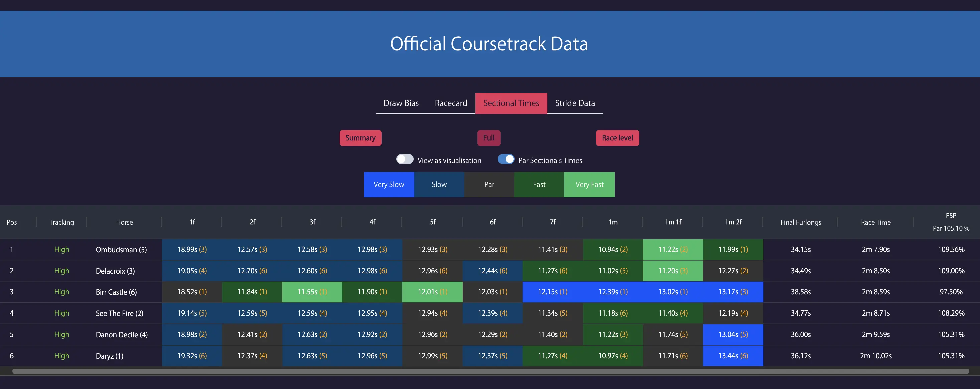This screenshot has height=389, width=980.
Task: Click the Very Fast legend swatch
Action: coord(589,184)
